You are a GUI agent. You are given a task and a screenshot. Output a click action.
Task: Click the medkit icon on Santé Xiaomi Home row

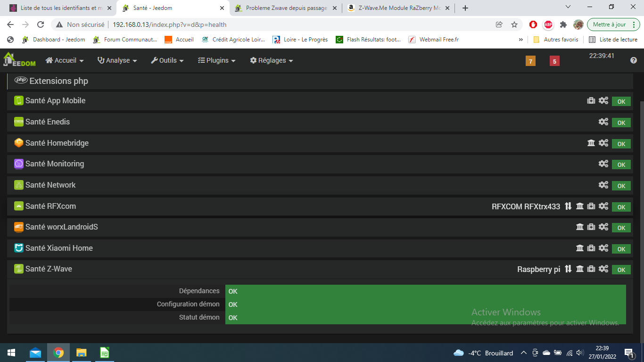[x=591, y=248]
